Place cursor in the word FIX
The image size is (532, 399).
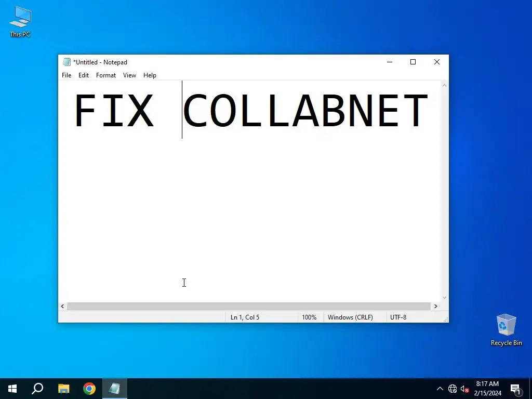(x=114, y=111)
